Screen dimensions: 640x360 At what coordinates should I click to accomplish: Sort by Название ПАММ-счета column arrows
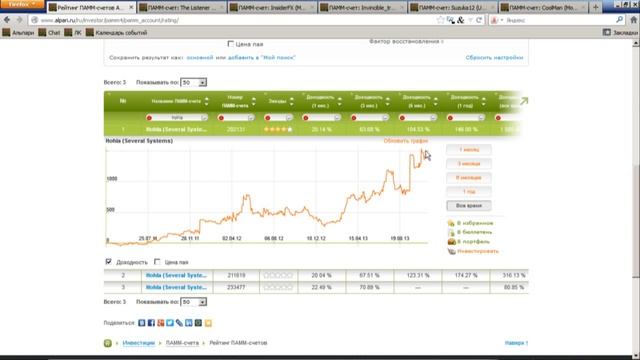(x=207, y=101)
